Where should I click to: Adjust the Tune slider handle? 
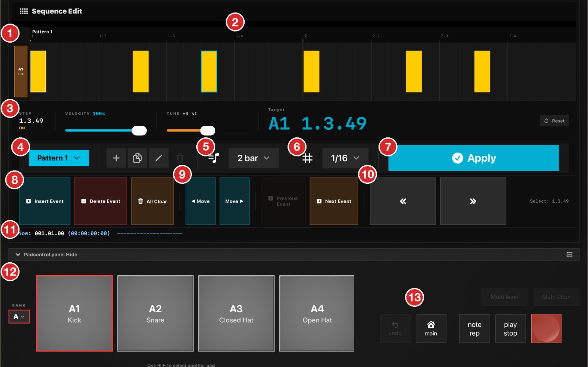[208, 130]
